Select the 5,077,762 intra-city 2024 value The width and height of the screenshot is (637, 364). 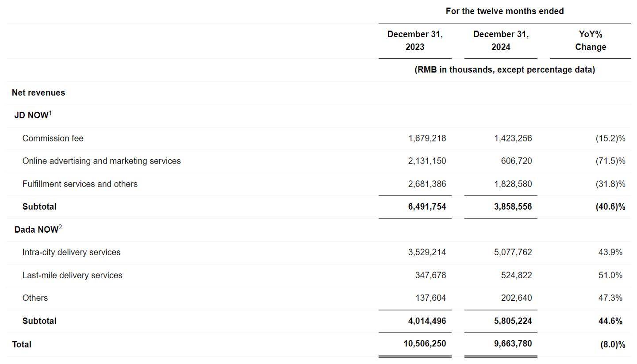(x=513, y=252)
